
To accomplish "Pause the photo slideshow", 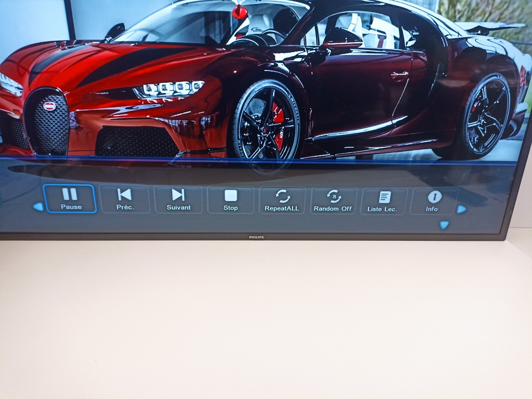I will tap(70, 199).
